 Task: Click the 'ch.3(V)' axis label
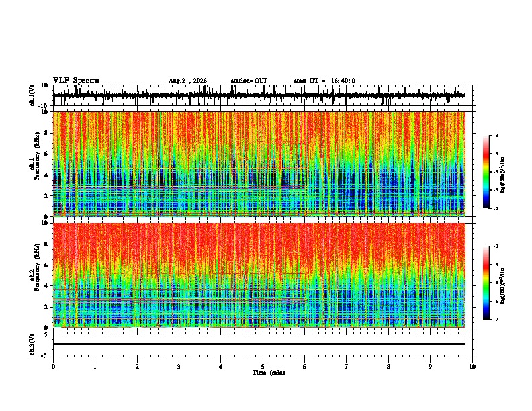click(33, 345)
